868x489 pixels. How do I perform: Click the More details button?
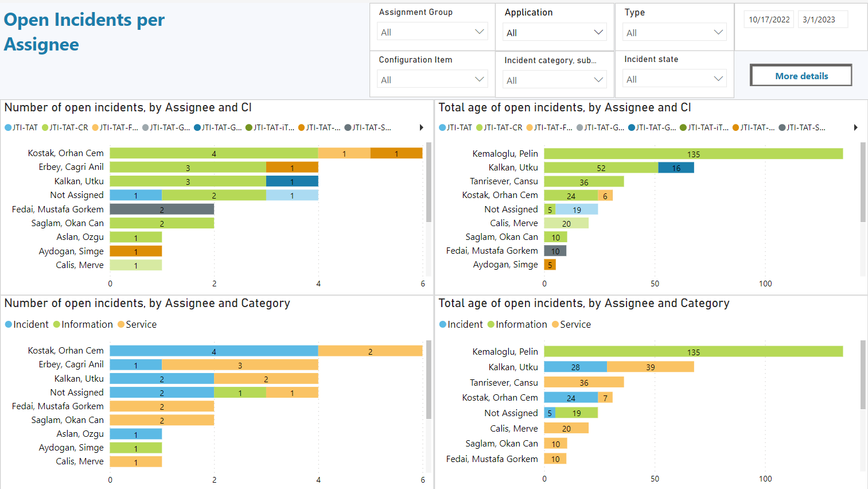[x=801, y=75]
